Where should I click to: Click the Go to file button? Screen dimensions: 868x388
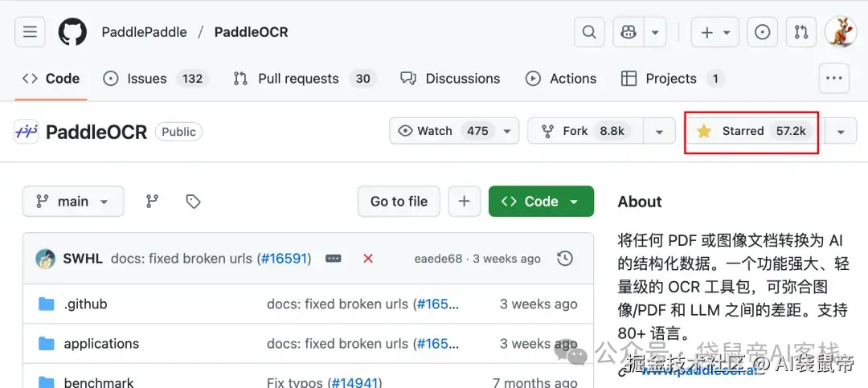[x=399, y=202]
